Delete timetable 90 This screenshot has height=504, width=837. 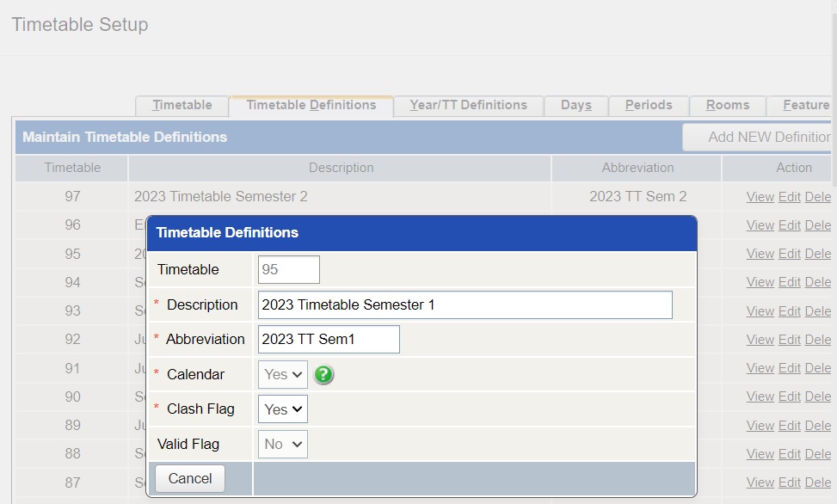click(x=817, y=396)
